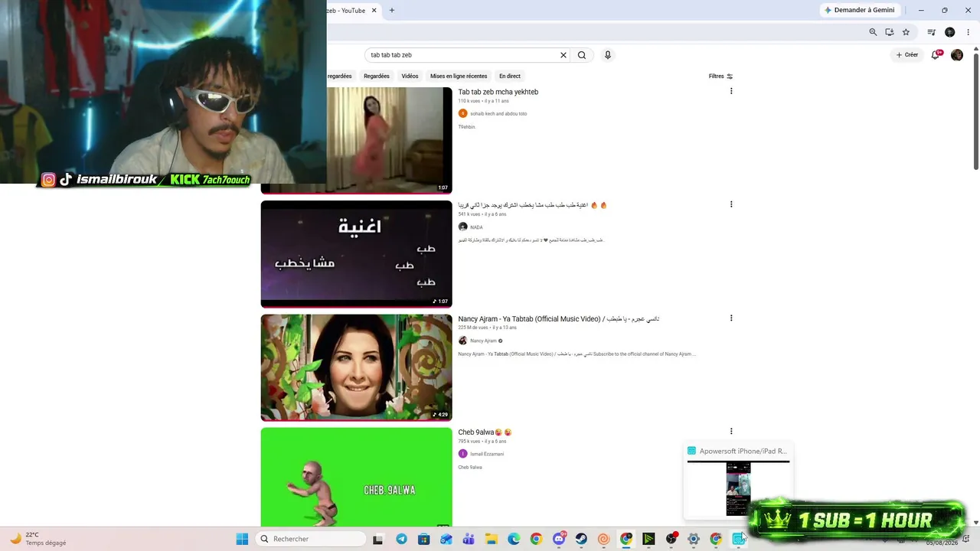Open the Nancy Ajram channel avatar
Screen dimensions: 980x551
[x=463, y=341]
